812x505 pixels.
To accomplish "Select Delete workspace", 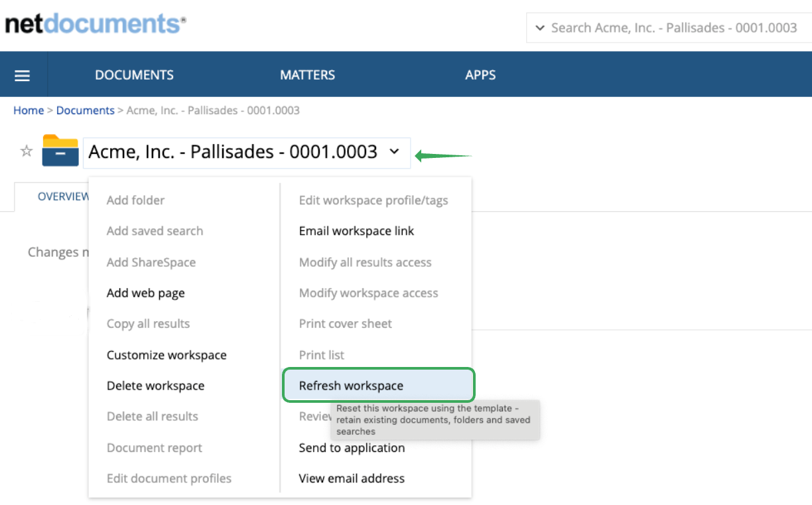I will 155,386.
